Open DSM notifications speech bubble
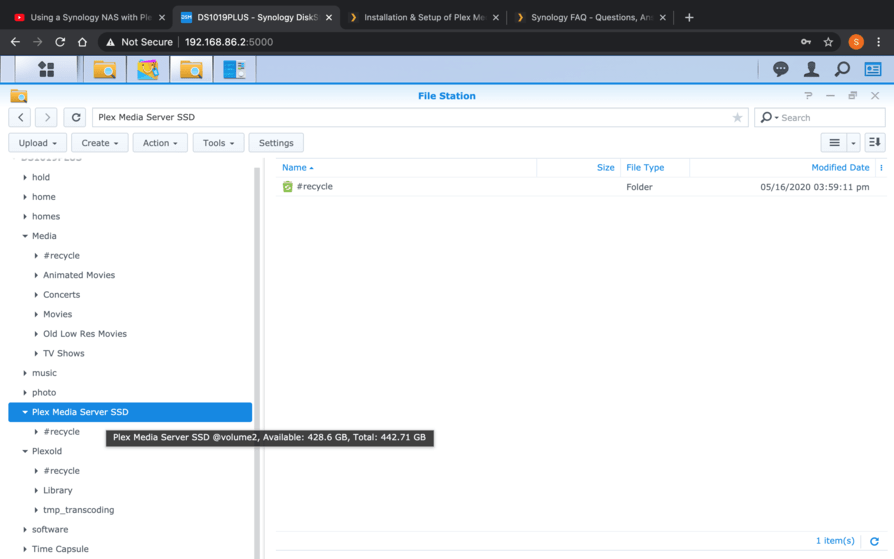This screenshot has width=894, height=559. click(x=781, y=70)
